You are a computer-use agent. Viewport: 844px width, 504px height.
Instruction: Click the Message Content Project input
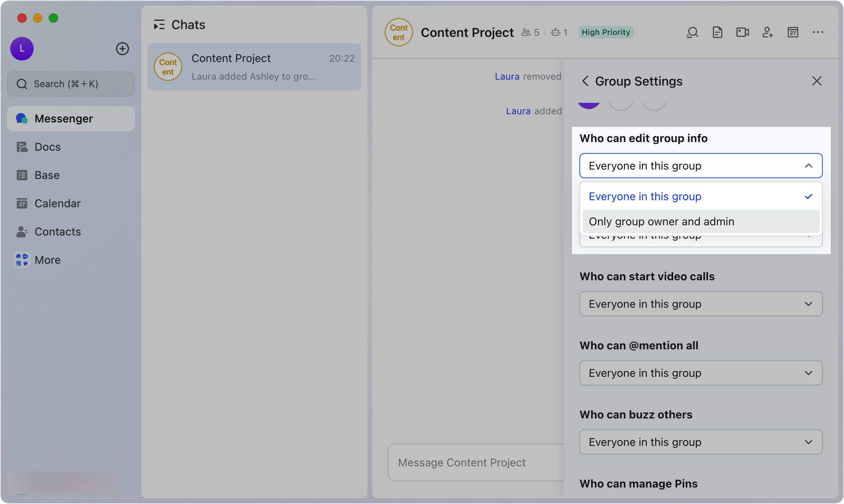(x=476, y=462)
